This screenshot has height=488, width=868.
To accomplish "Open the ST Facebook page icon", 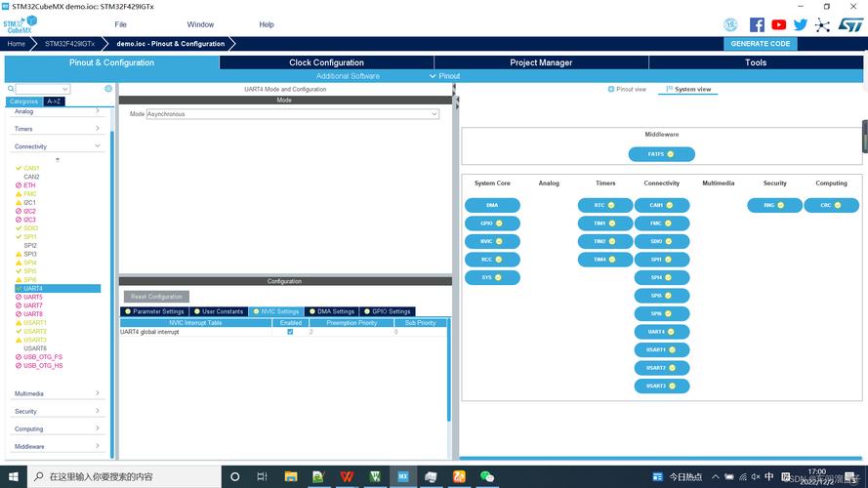I will tap(757, 24).
